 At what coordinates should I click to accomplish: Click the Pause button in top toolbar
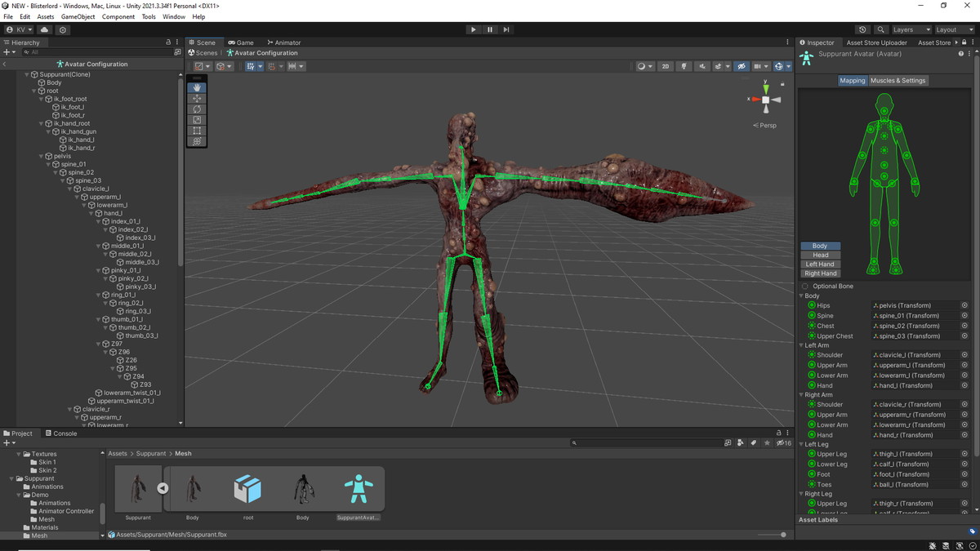coord(490,29)
